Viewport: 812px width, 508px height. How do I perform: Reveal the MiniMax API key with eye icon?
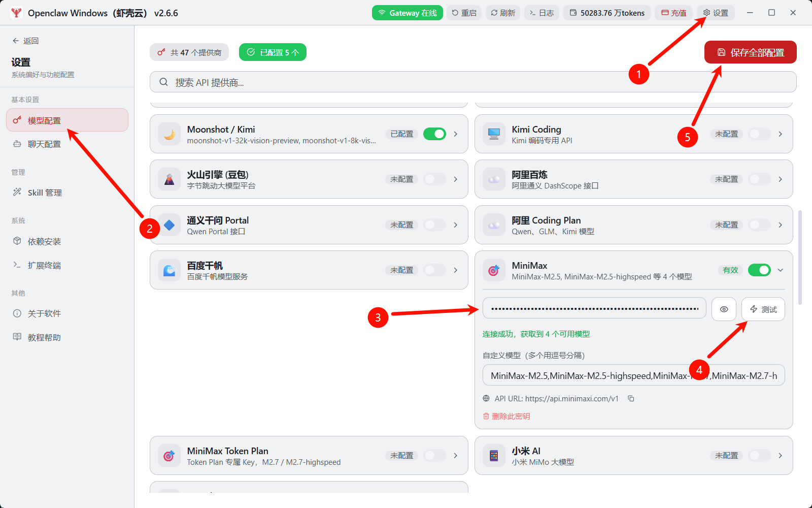click(724, 309)
